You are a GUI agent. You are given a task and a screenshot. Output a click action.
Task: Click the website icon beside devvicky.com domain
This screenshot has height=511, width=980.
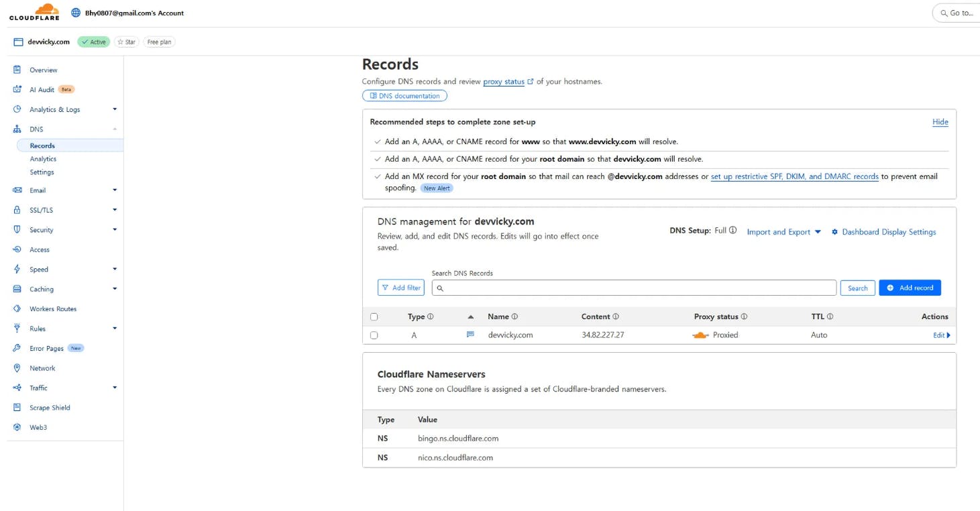click(18, 42)
